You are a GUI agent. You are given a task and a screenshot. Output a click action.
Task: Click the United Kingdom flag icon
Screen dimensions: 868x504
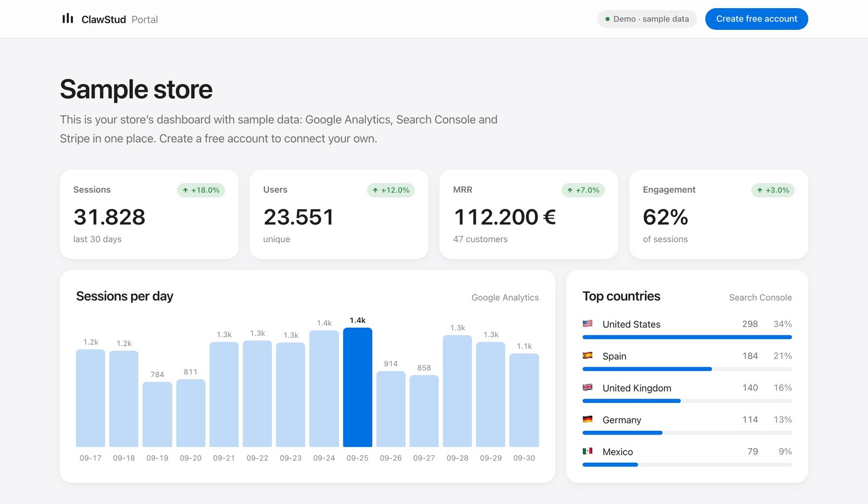tap(588, 388)
